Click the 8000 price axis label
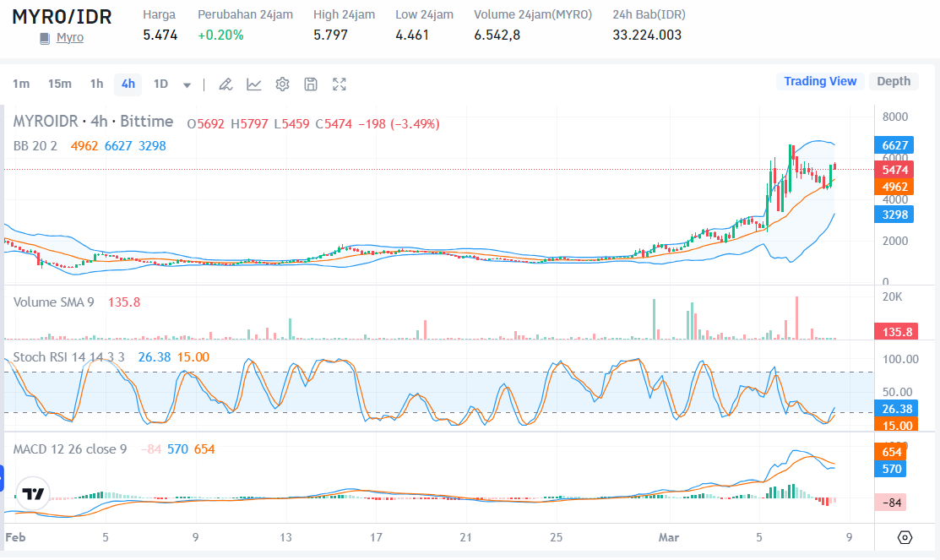Viewport: 940px width, 560px height. pyautogui.click(x=894, y=117)
